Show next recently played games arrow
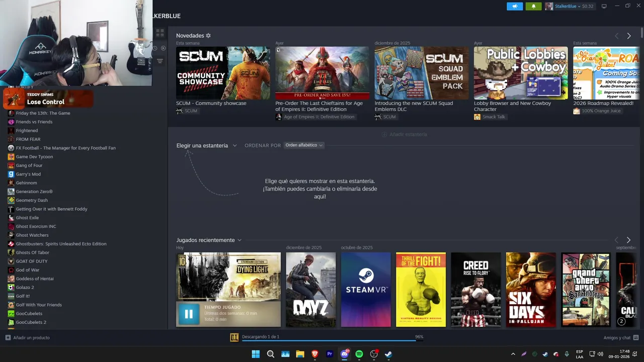Image resolution: width=644 pixels, height=362 pixels. pyautogui.click(x=628, y=240)
